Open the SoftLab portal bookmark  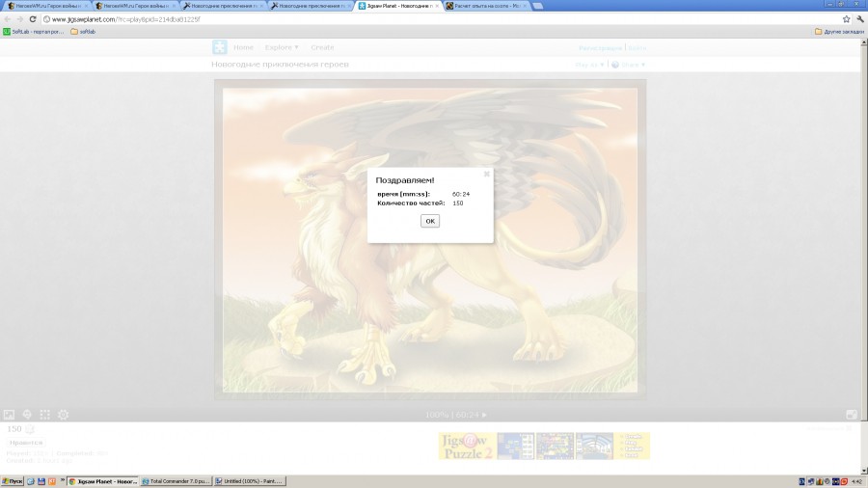[x=34, y=32]
